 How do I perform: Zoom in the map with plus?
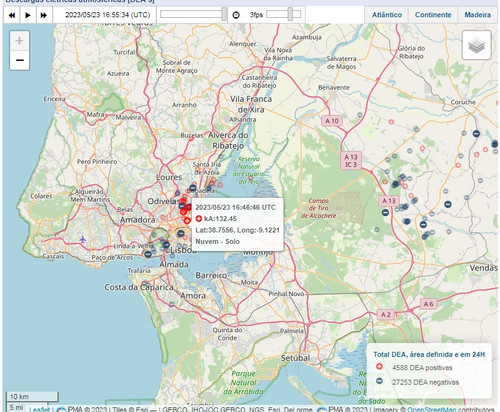click(x=20, y=41)
